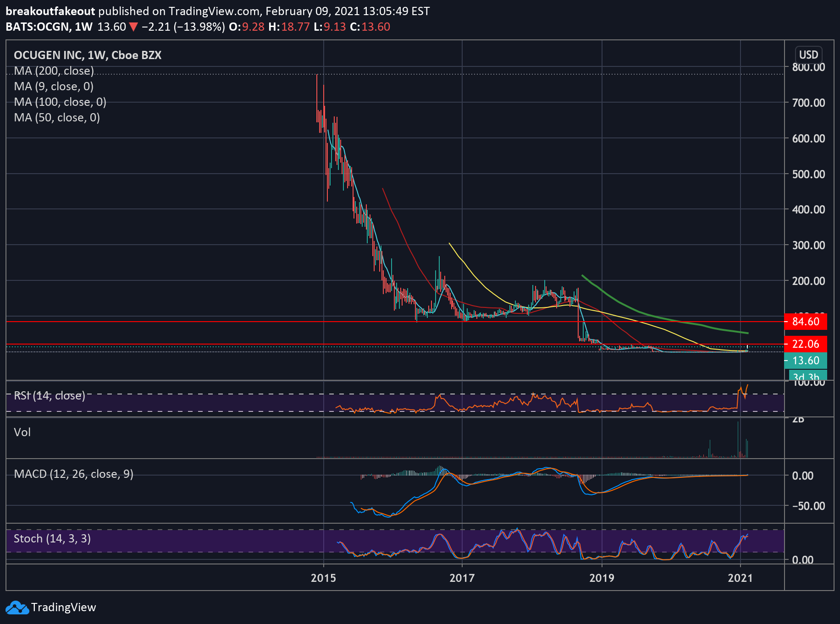Click the TradingView wordmark text
The height and width of the screenshot is (624, 840).
tap(64, 608)
